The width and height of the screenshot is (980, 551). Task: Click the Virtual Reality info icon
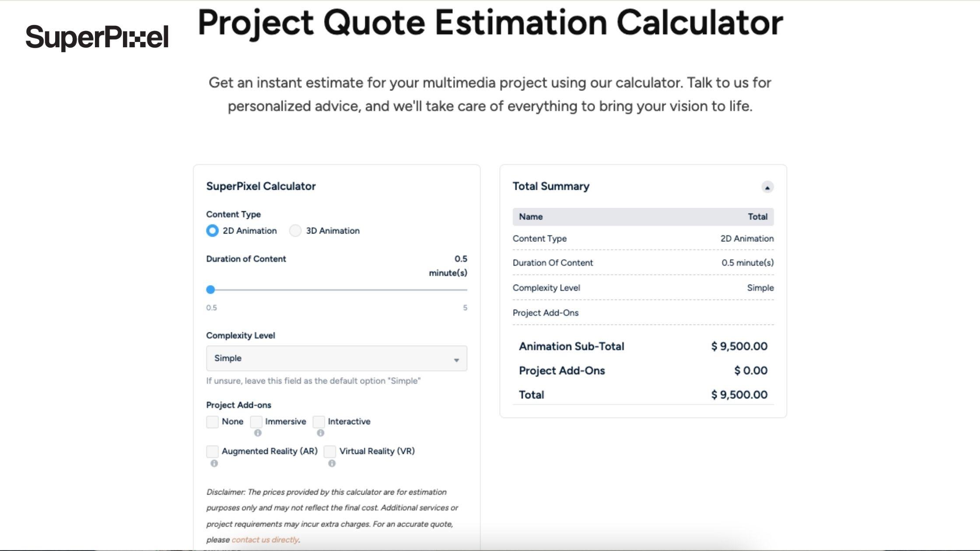click(x=332, y=464)
